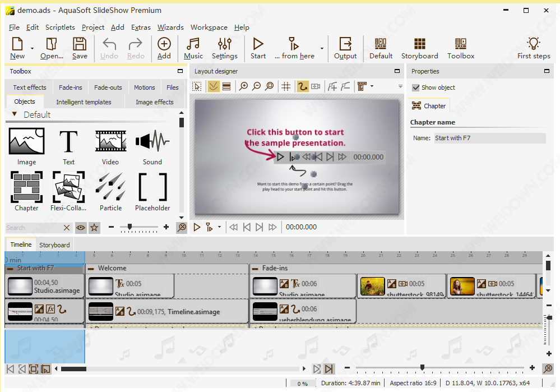Adjust timeline vertical zoom slider
560x392 pixels.
point(549,317)
